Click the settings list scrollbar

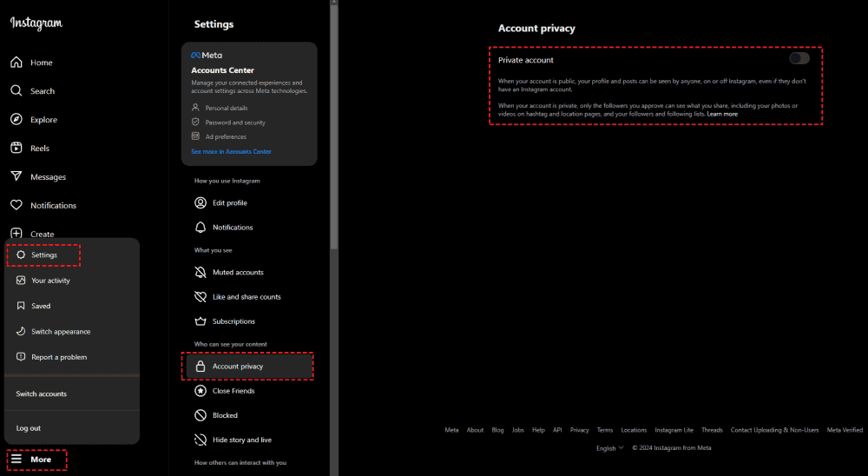pyautogui.click(x=334, y=130)
